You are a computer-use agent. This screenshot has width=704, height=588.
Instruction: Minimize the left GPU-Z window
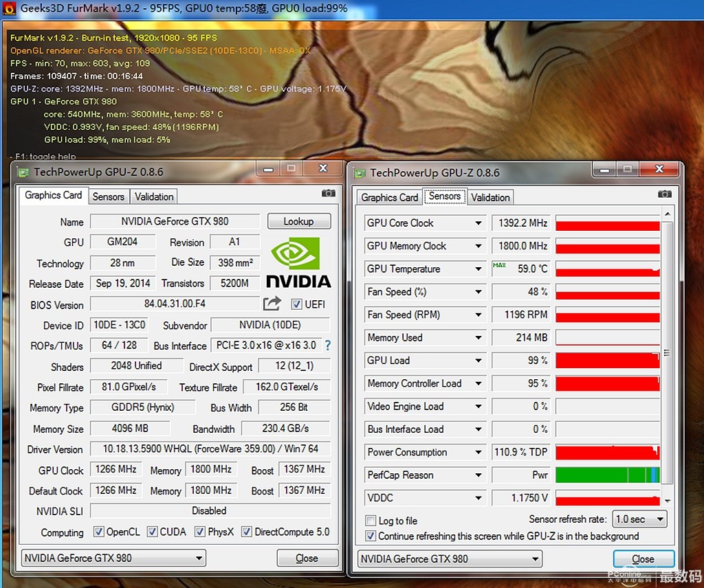(269, 169)
